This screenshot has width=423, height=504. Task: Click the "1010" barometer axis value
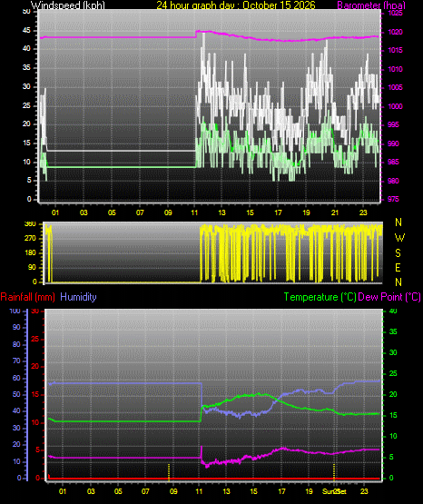[x=396, y=69]
